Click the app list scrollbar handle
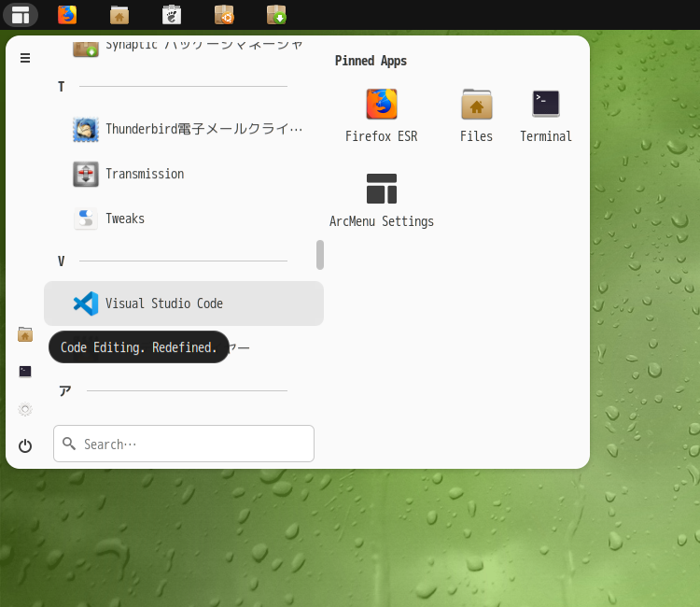 [319, 255]
